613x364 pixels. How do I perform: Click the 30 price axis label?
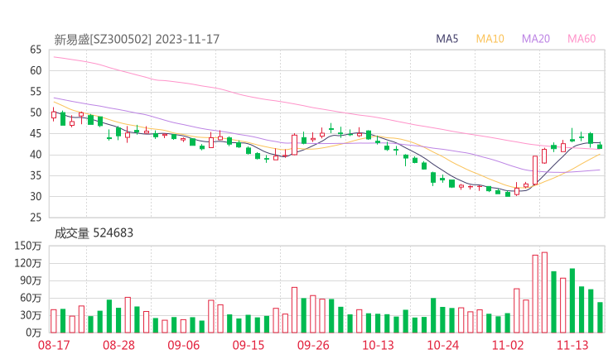(36, 196)
